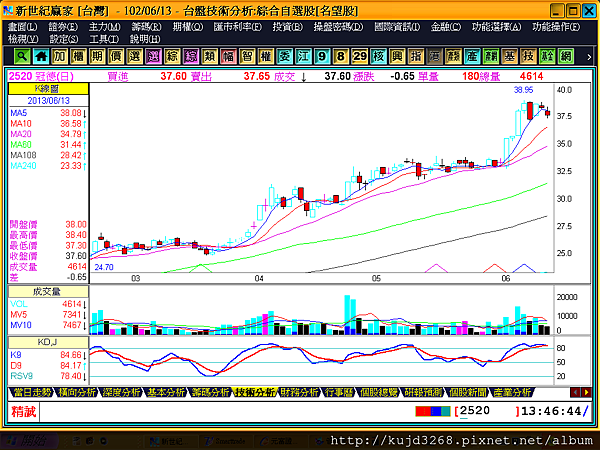
Task: Open the 操盤密碼(D) menu
Action: pos(338,27)
